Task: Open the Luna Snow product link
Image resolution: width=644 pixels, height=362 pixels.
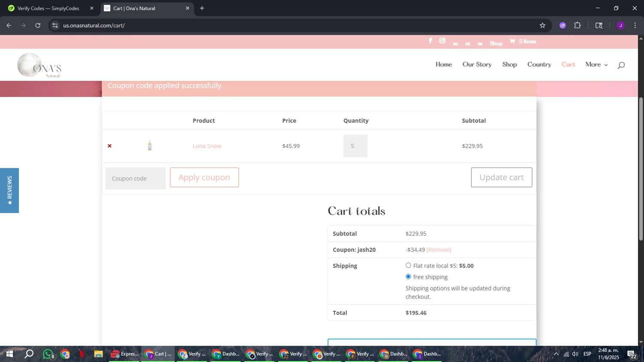Action: [x=207, y=146]
